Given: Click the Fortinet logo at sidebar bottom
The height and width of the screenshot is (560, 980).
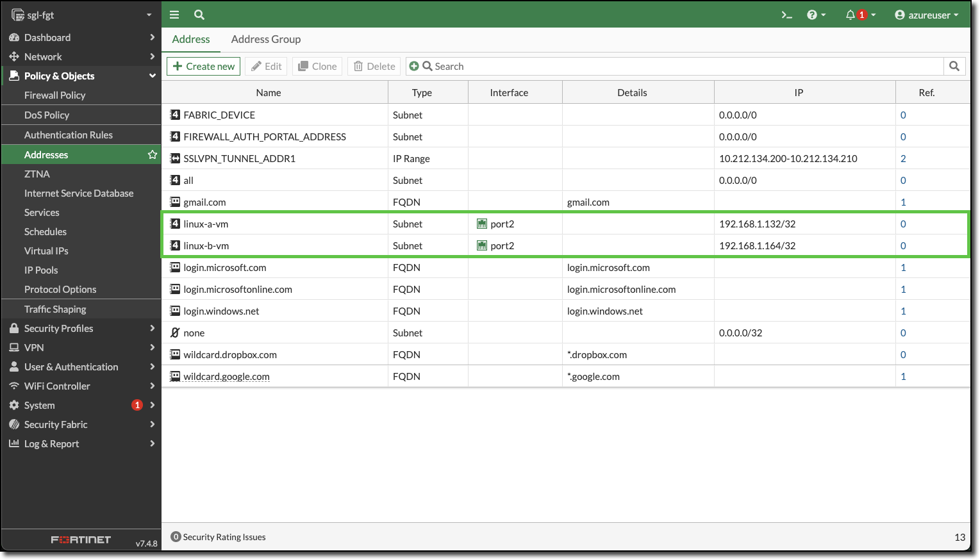Looking at the screenshot, I should pos(80,539).
